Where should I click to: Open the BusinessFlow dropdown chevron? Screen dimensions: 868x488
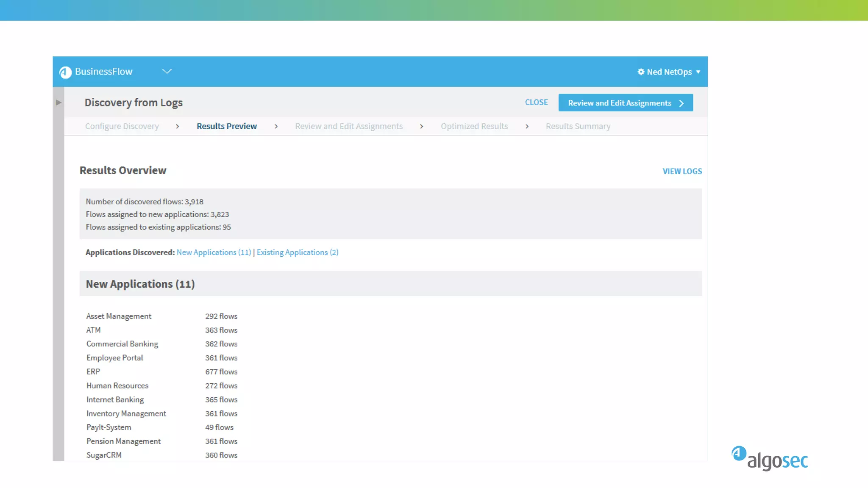167,71
